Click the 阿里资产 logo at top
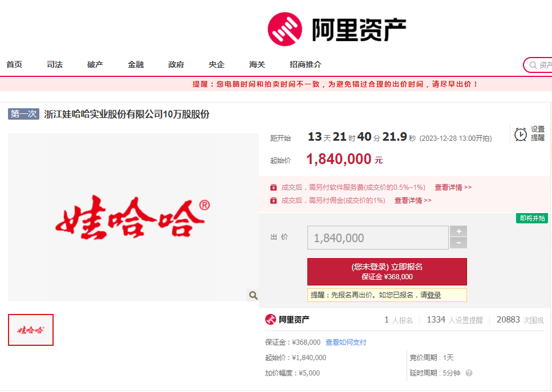552x392 pixels. [x=336, y=29]
